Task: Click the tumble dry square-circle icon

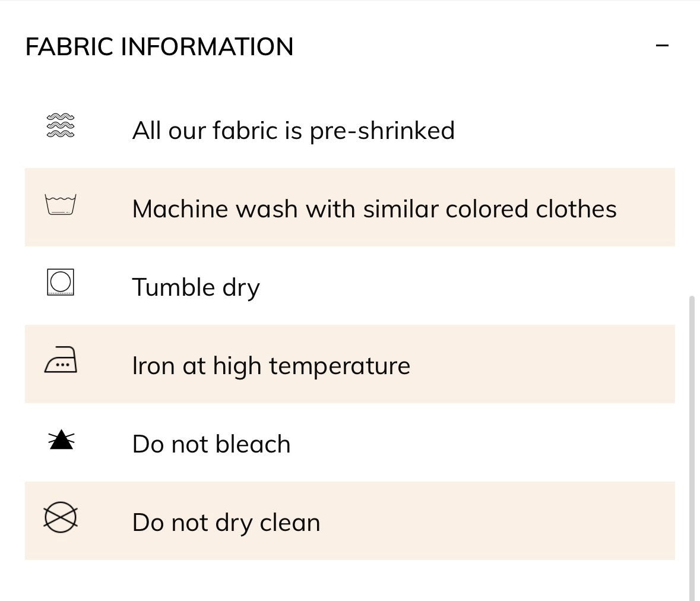Action: [61, 282]
